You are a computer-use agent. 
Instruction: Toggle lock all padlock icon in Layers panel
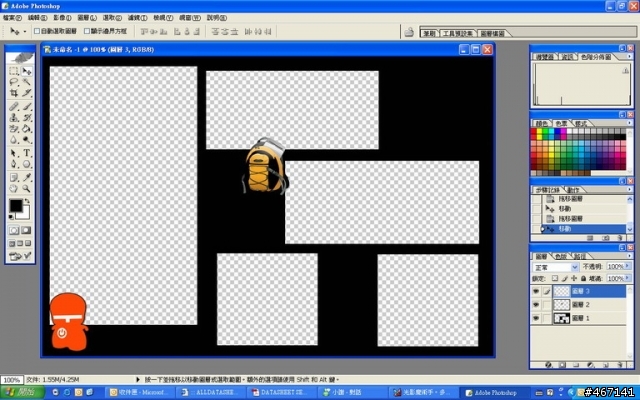point(584,278)
